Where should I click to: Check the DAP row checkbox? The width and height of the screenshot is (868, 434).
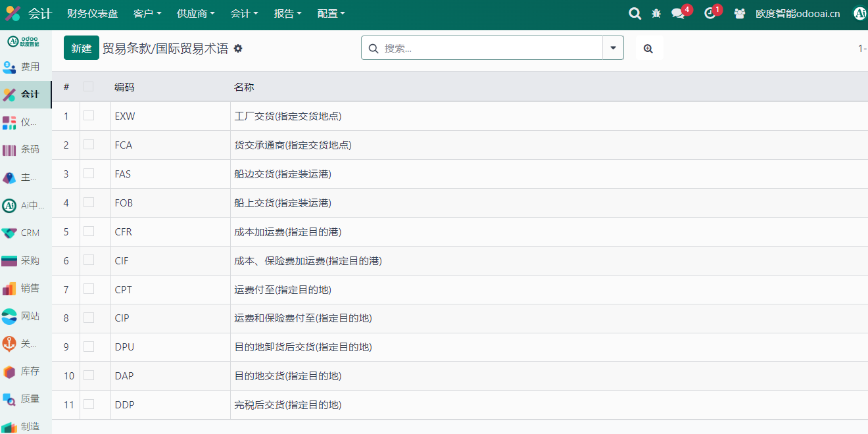click(89, 375)
